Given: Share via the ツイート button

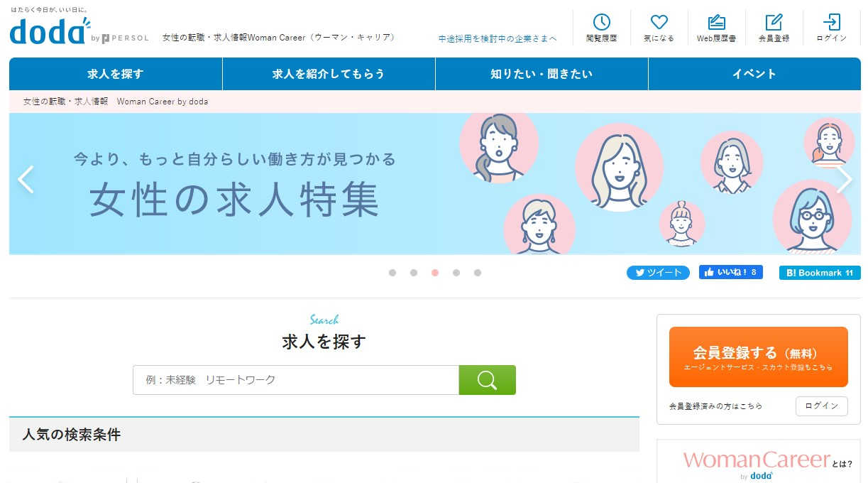Looking at the screenshot, I should [x=658, y=273].
